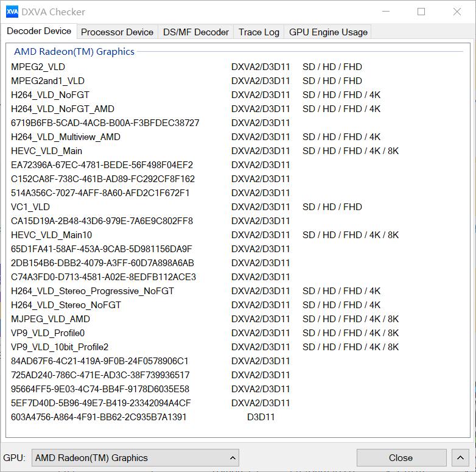Maximize the DXVA Checker window
This screenshot has height=472, width=476.
coord(421,12)
